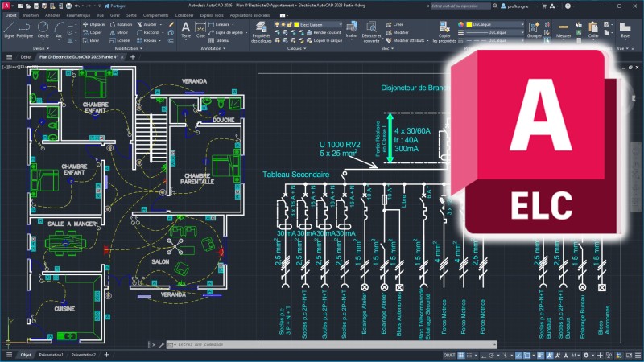
Task: Select the Polyligne tool
Action: (25, 30)
